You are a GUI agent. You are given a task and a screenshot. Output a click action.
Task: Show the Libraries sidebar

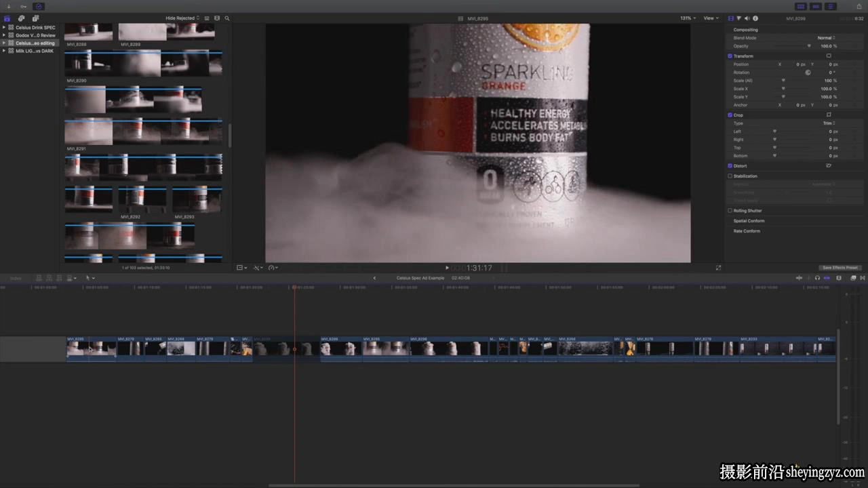tap(7, 18)
